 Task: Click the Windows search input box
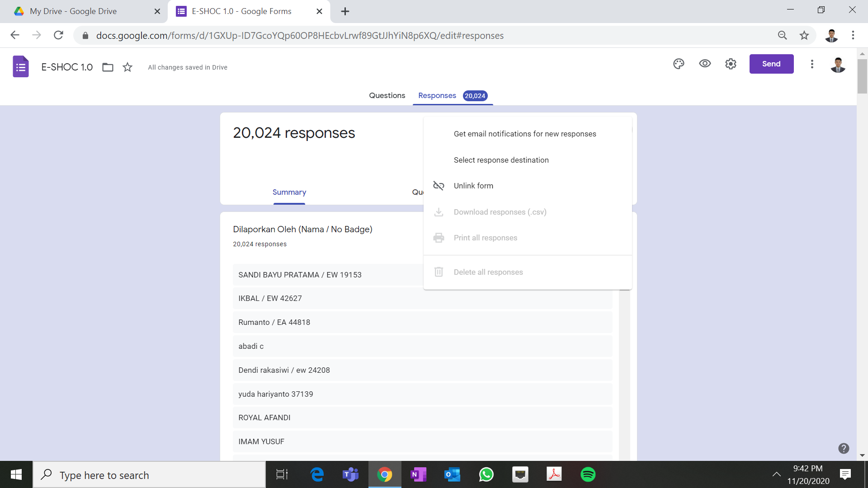coord(149,475)
